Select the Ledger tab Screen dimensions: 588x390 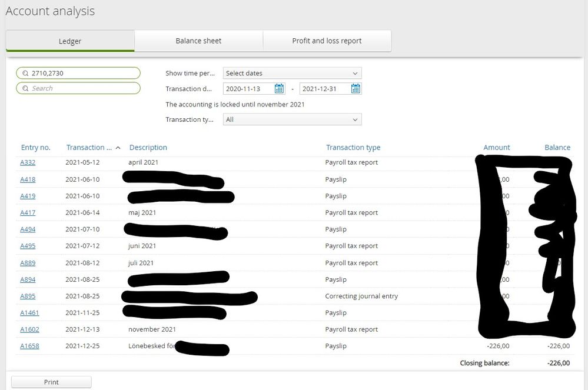coord(70,41)
